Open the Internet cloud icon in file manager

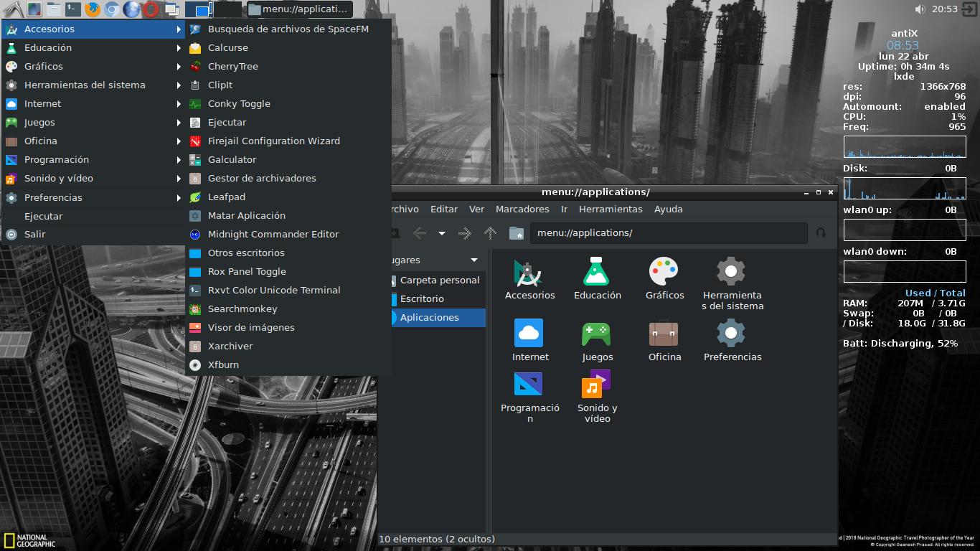click(x=529, y=334)
